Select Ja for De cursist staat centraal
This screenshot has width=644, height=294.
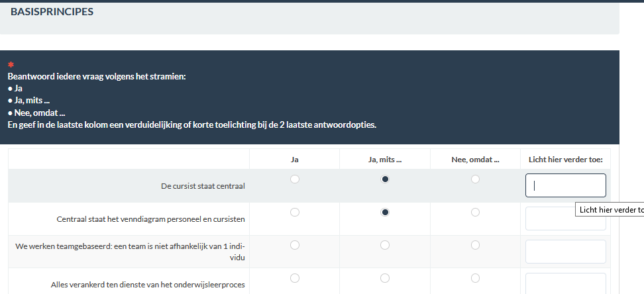(x=294, y=179)
